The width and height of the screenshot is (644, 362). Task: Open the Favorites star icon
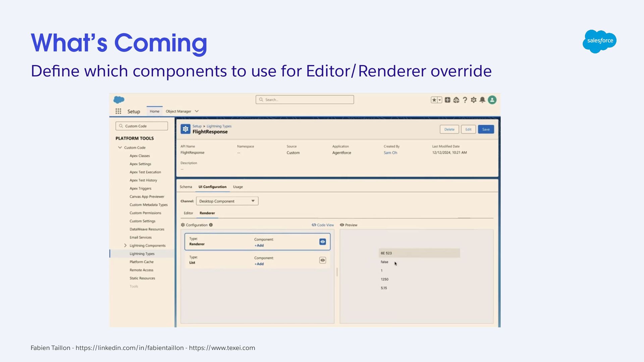tap(434, 100)
